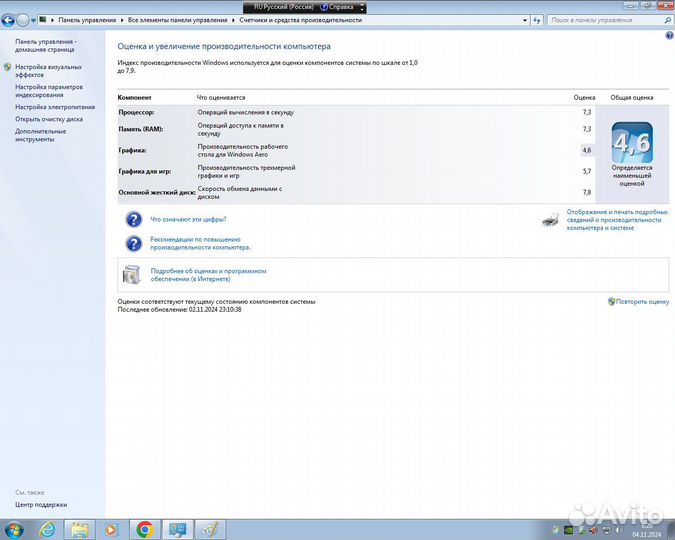Open the language bar options arrow
Viewport: 675px width, 540px height.
pyautogui.click(x=362, y=7)
